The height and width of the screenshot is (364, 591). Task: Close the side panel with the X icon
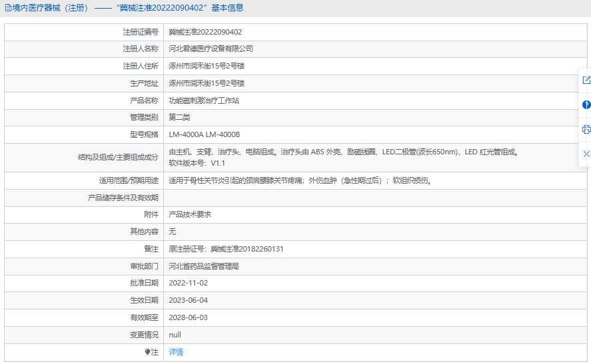pos(586,154)
